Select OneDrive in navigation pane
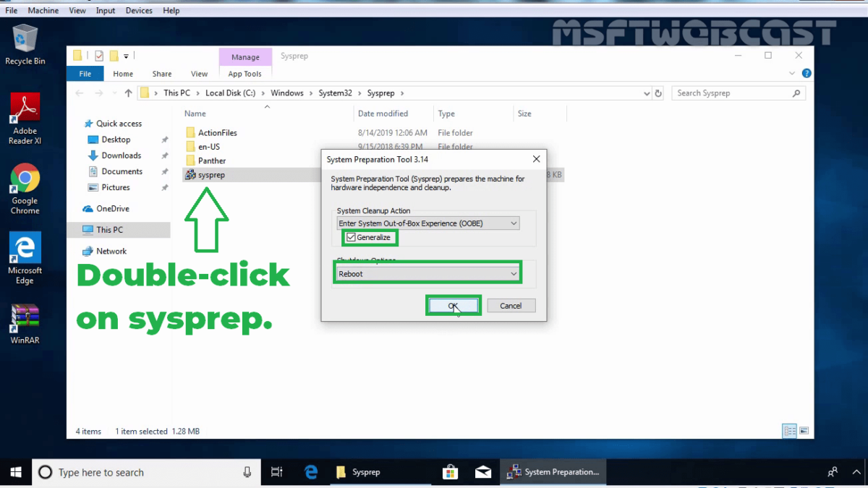 (112, 208)
